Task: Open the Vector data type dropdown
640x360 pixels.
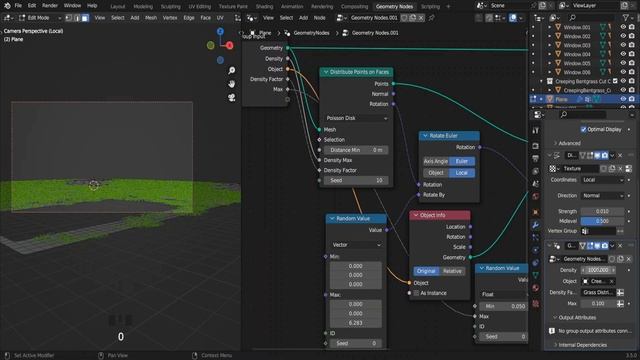Action: point(356,245)
